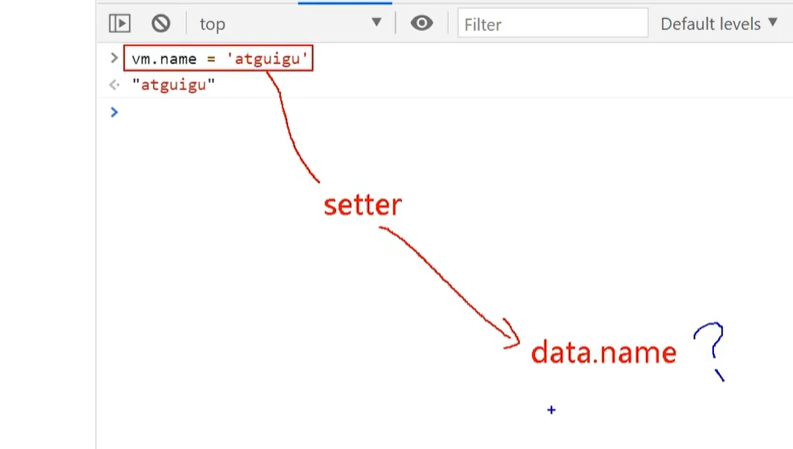Open the Default levels dropdown
Viewport: 793px width, 449px height.
click(718, 23)
